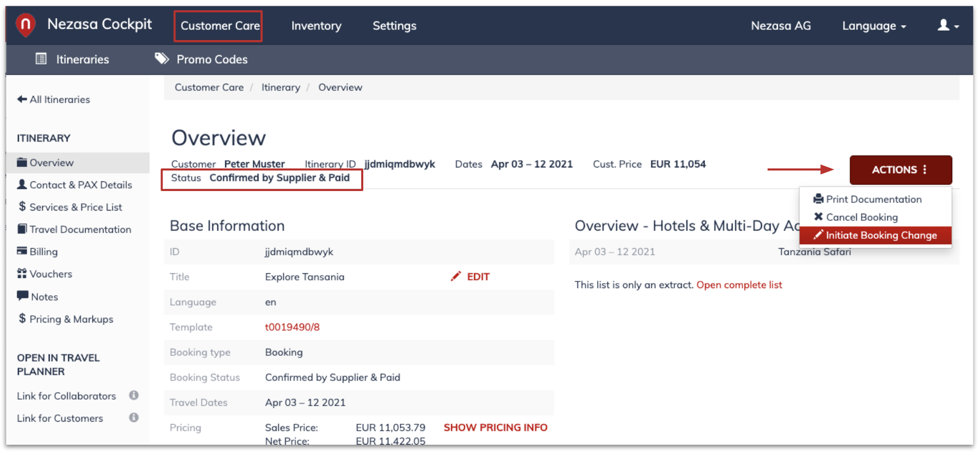Click the back arrow beside All Itineraries
The image size is (980, 455).
[x=22, y=99]
